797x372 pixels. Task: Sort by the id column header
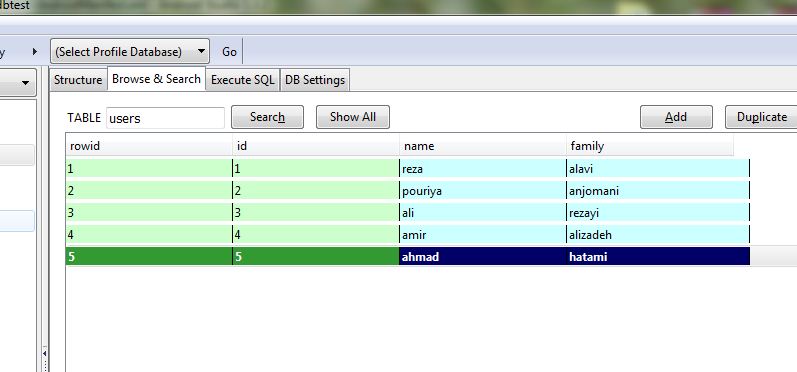[x=316, y=145]
